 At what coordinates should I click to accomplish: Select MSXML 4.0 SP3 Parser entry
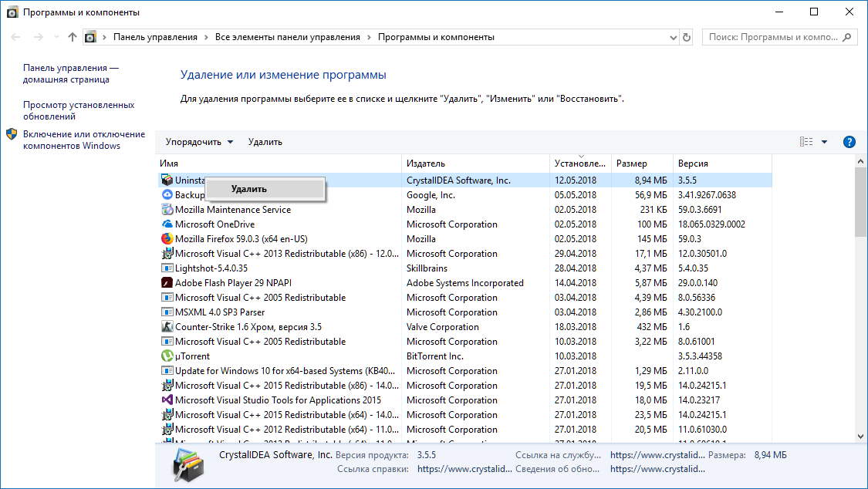[220, 312]
